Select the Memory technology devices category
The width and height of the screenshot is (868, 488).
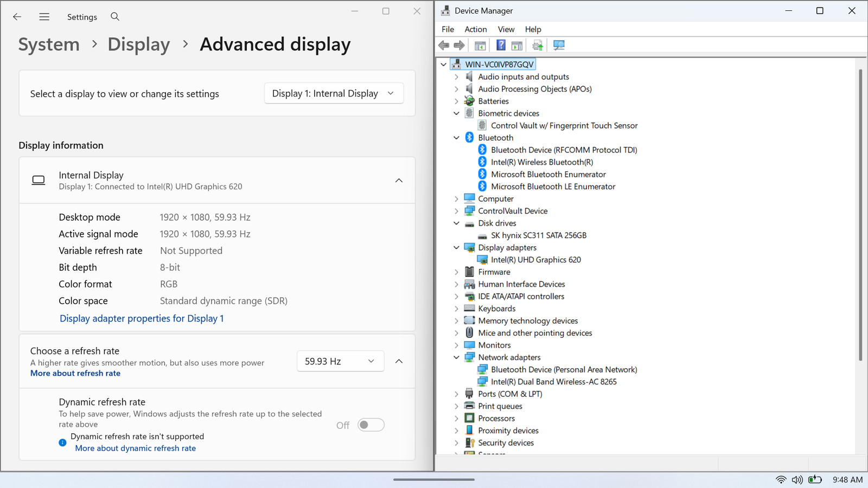[x=528, y=321]
